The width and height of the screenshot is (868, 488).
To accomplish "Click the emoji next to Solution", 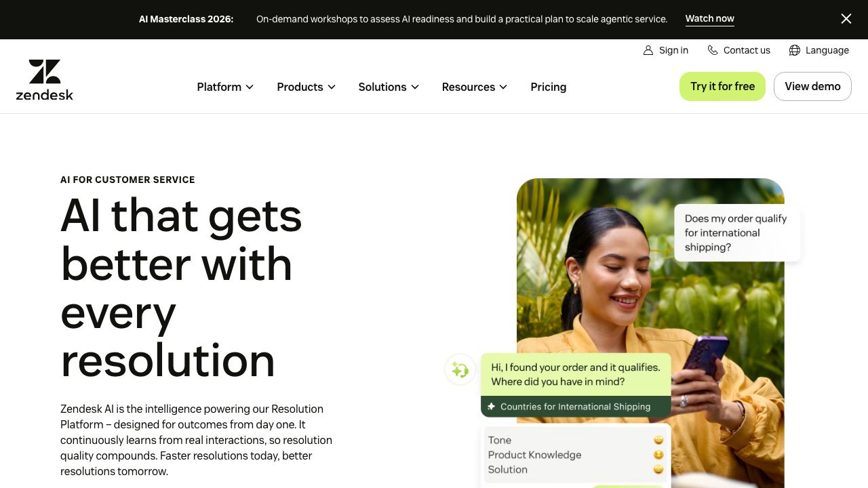I will [x=658, y=470].
